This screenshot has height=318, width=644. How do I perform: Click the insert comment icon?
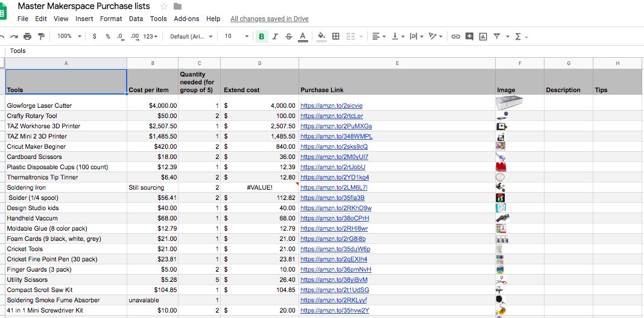(470, 37)
